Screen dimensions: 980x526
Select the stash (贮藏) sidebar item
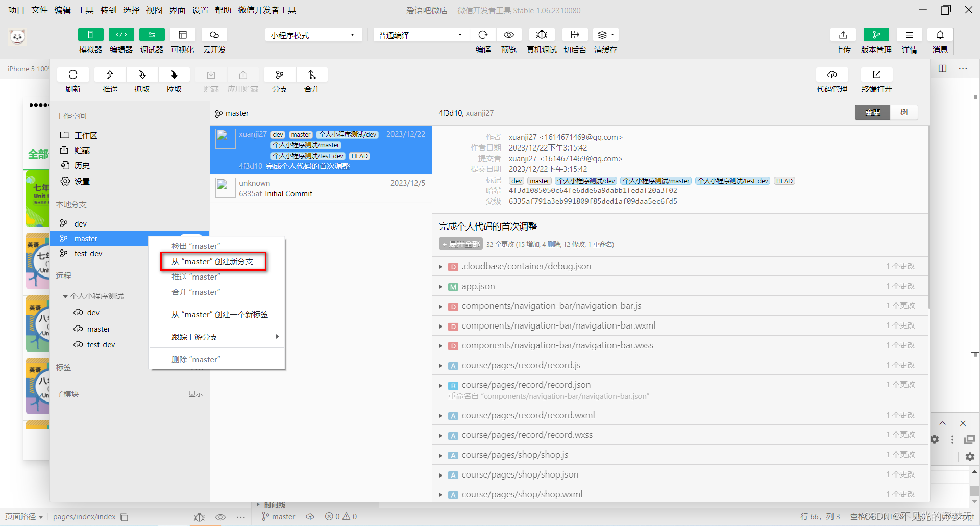pyautogui.click(x=130, y=151)
